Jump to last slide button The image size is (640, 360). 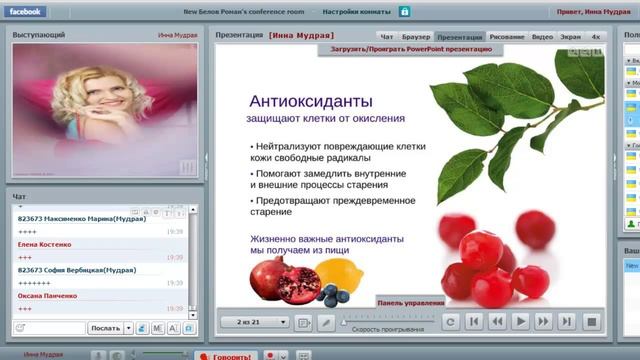click(567, 322)
